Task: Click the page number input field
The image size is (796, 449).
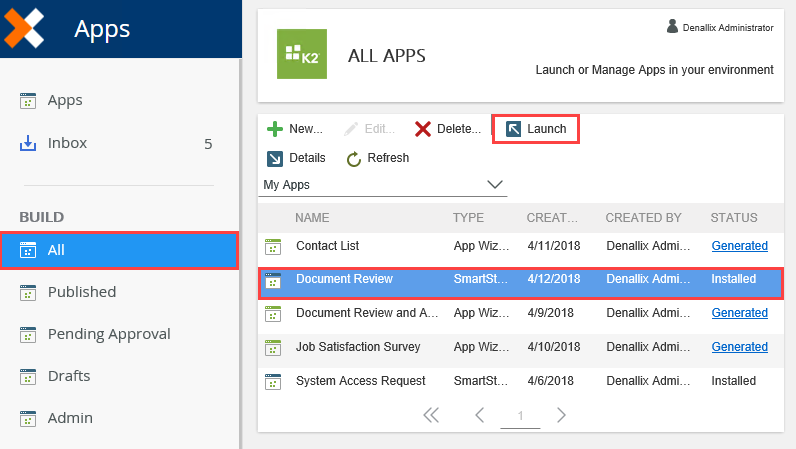Action: click(x=520, y=415)
